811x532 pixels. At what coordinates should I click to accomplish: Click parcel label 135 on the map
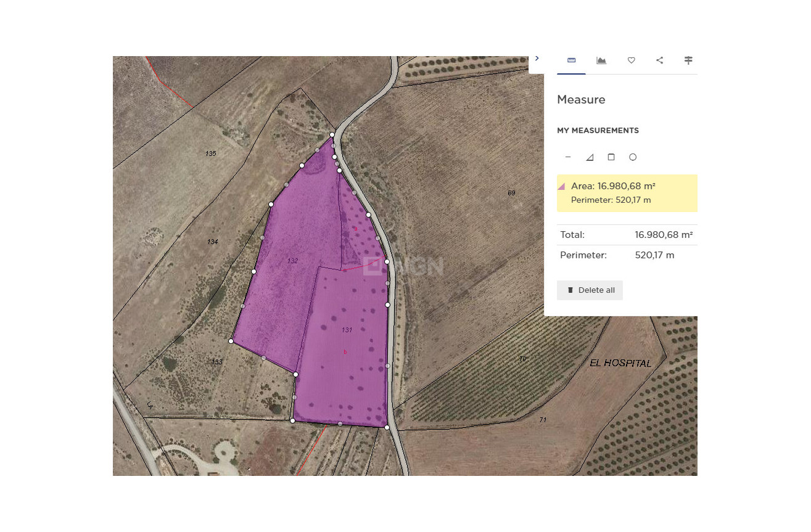pyautogui.click(x=211, y=153)
